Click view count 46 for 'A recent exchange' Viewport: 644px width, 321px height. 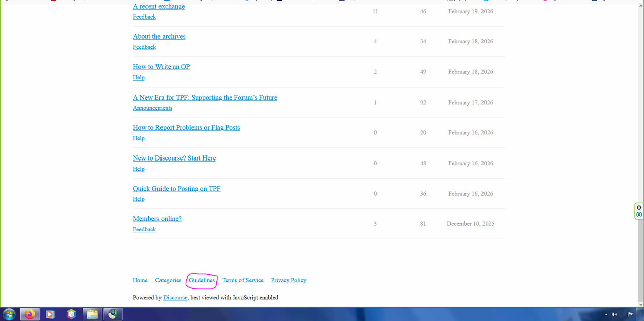tap(423, 11)
